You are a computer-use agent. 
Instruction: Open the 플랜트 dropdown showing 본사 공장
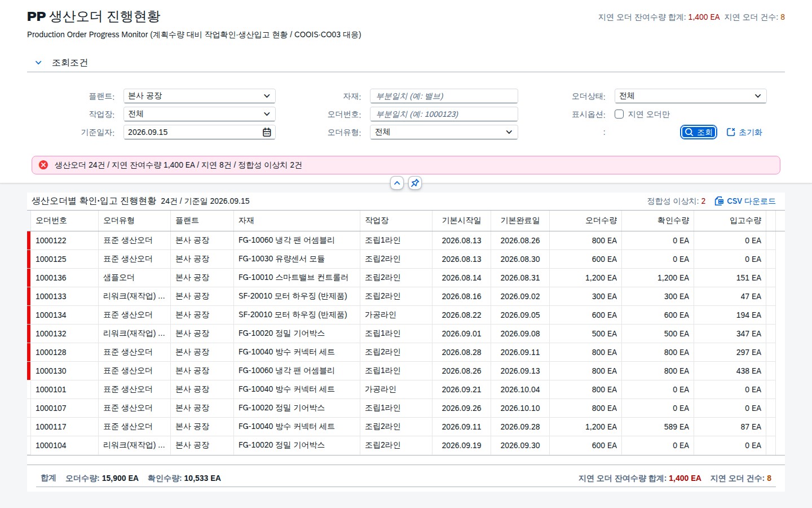(200, 96)
